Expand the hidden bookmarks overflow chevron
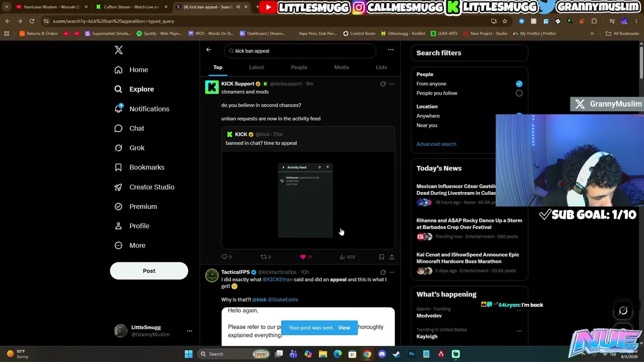The image size is (644, 362). point(592,34)
